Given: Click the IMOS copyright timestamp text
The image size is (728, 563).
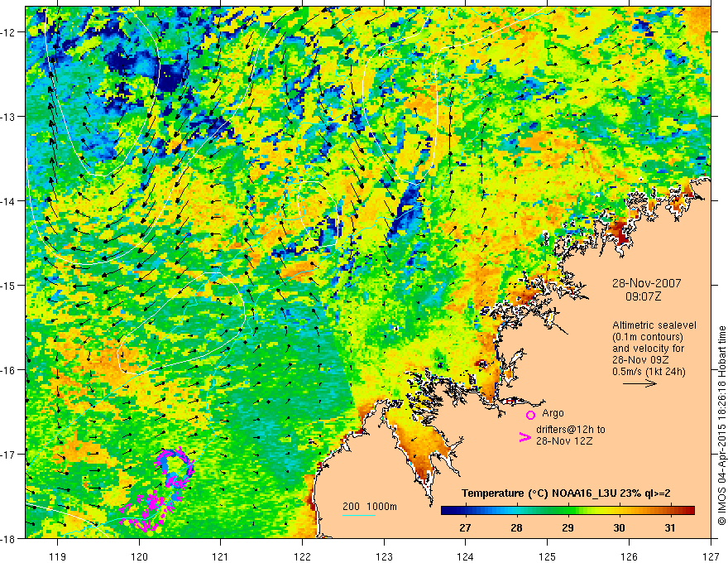Looking at the screenshot, I should point(721,426).
